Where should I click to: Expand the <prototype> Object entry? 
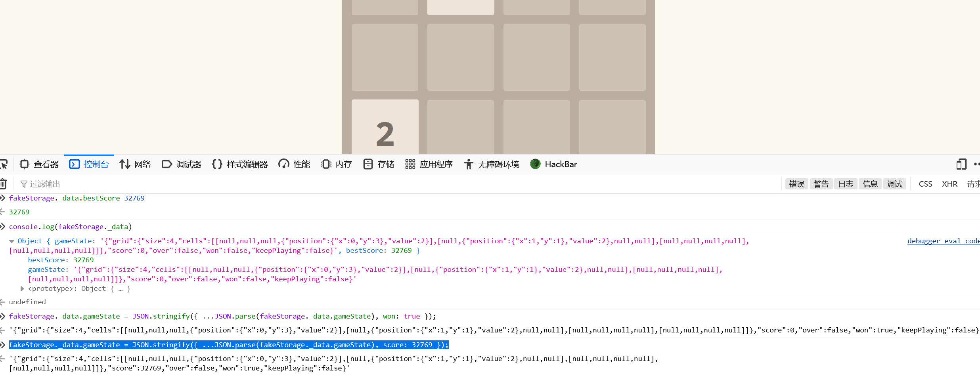(x=22, y=288)
